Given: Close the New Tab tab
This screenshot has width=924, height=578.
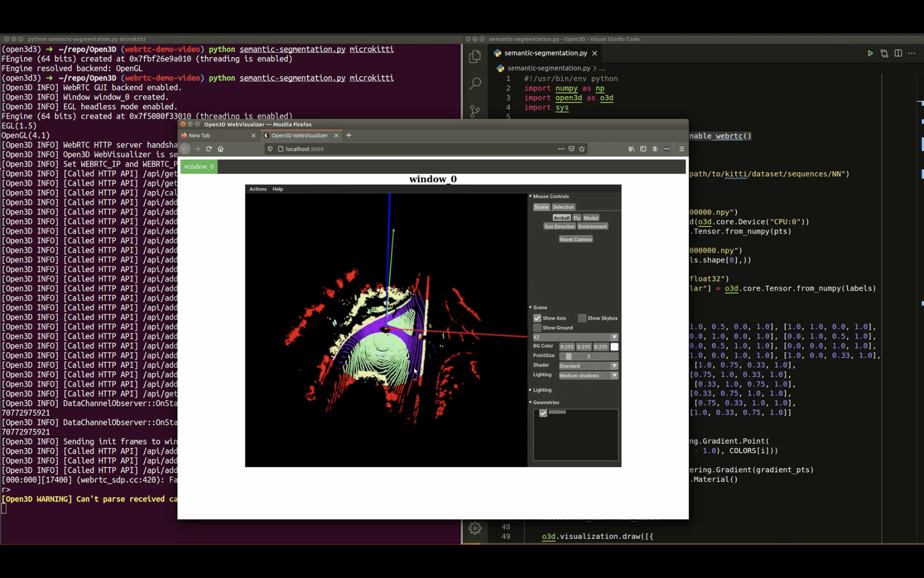Looking at the screenshot, I should (x=253, y=135).
